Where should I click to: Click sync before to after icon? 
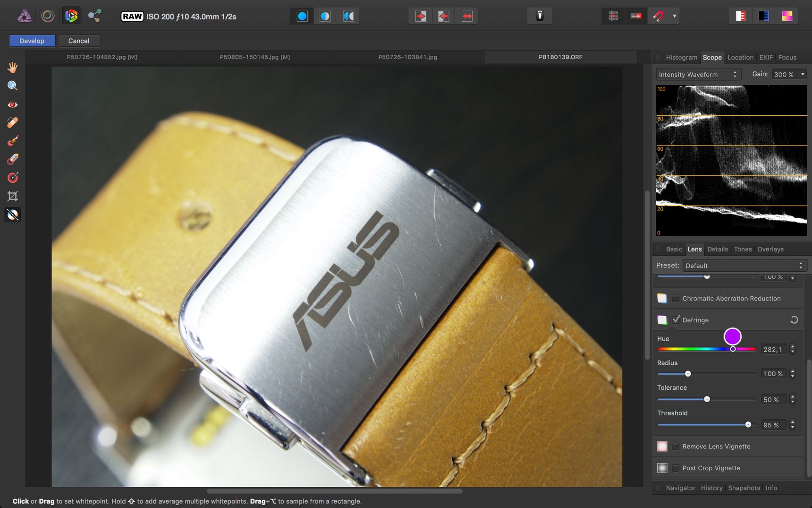pos(421,16)
